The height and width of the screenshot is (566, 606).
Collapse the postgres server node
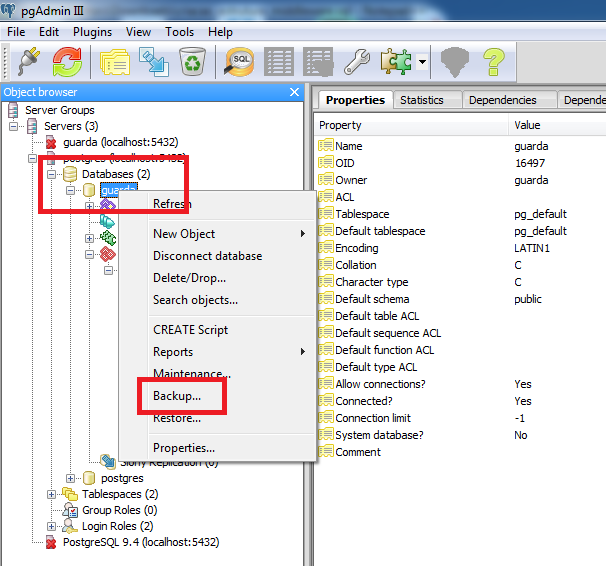tap(32, 158)
